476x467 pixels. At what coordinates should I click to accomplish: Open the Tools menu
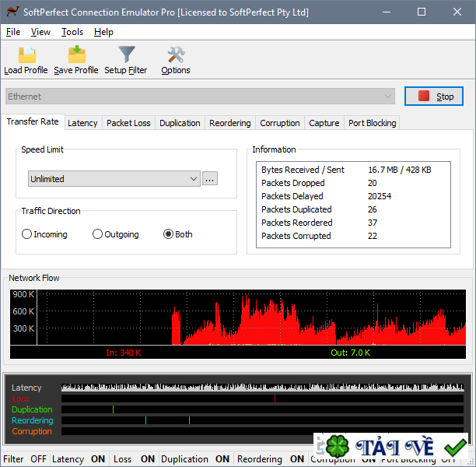72,32
